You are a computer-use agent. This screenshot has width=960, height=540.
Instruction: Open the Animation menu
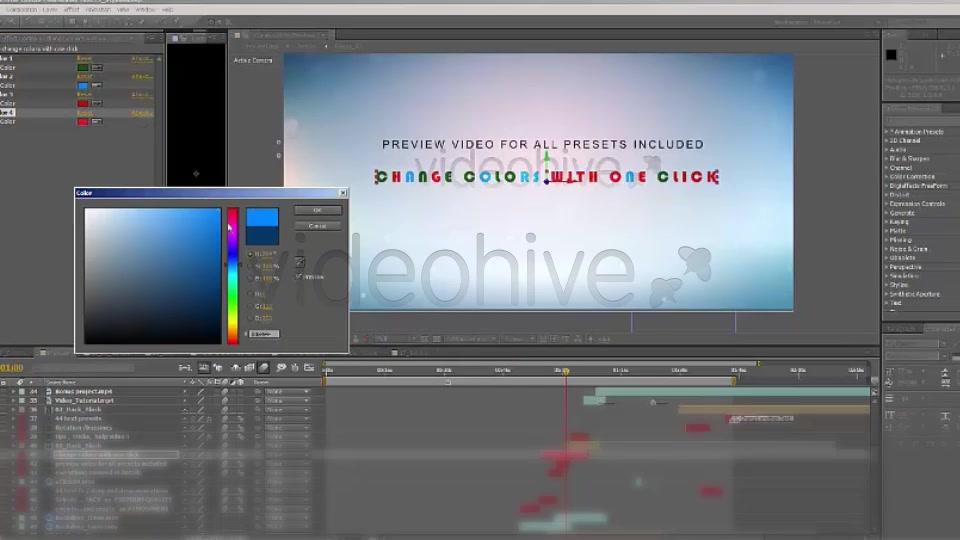(x=98, y=10)
